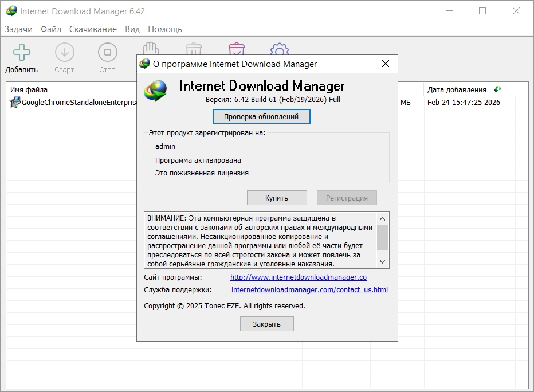The height and width of the screenshot is (392, 534).
Task: Click the МБ size cell
Action: 405,102
